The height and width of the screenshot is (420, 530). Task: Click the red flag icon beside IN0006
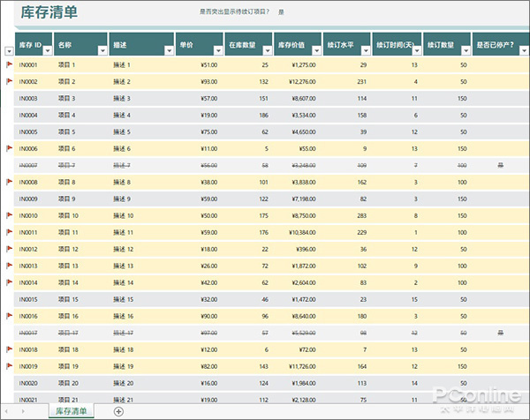(9, 148)
